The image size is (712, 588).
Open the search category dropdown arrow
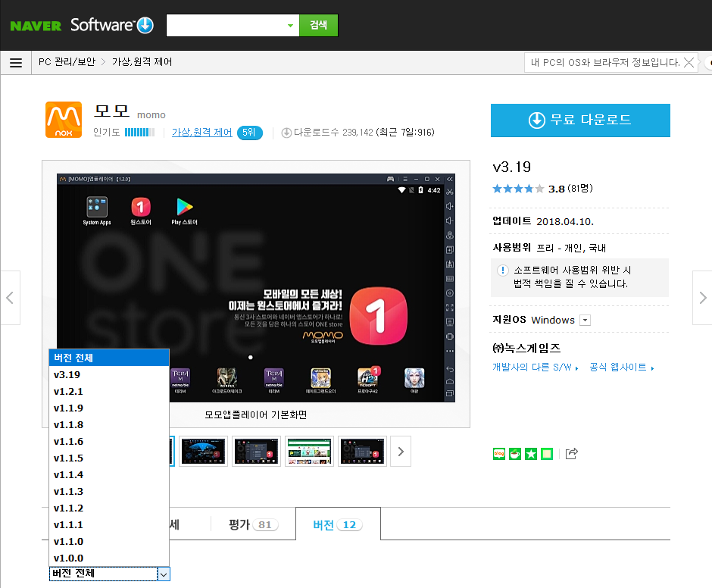pos(290,26)
